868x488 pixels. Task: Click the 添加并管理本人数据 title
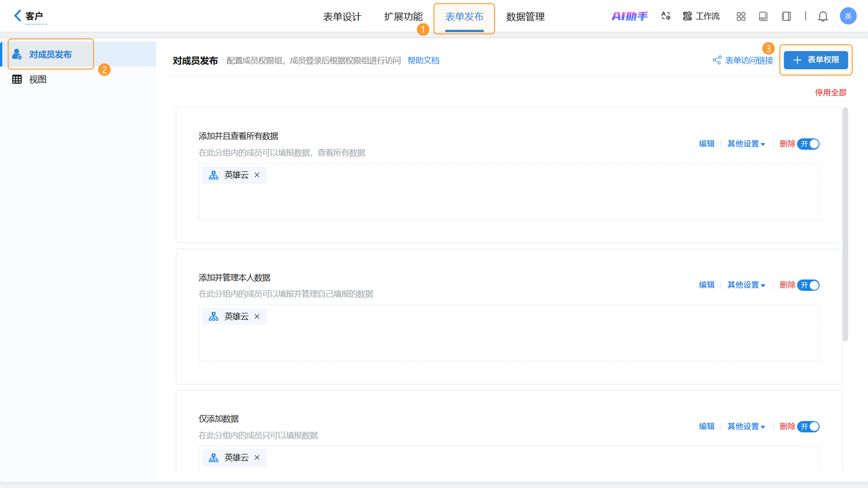pyautogui.click(x=234, y=278)
